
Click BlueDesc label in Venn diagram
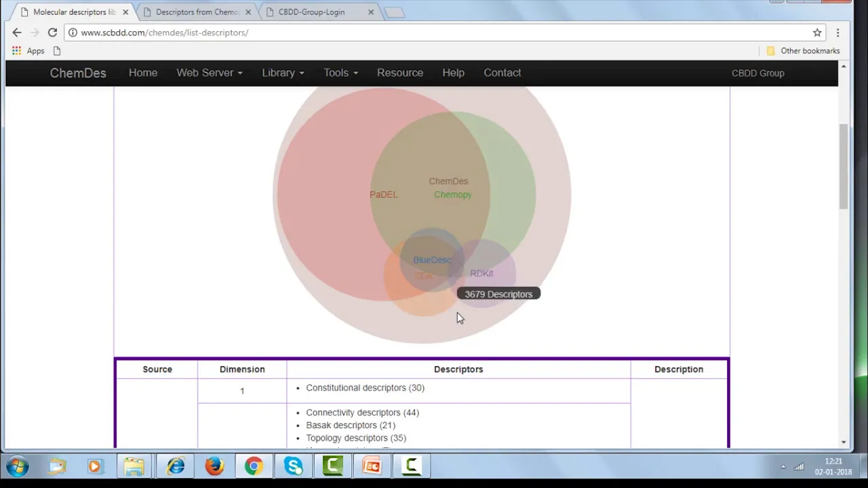[432, 260]
